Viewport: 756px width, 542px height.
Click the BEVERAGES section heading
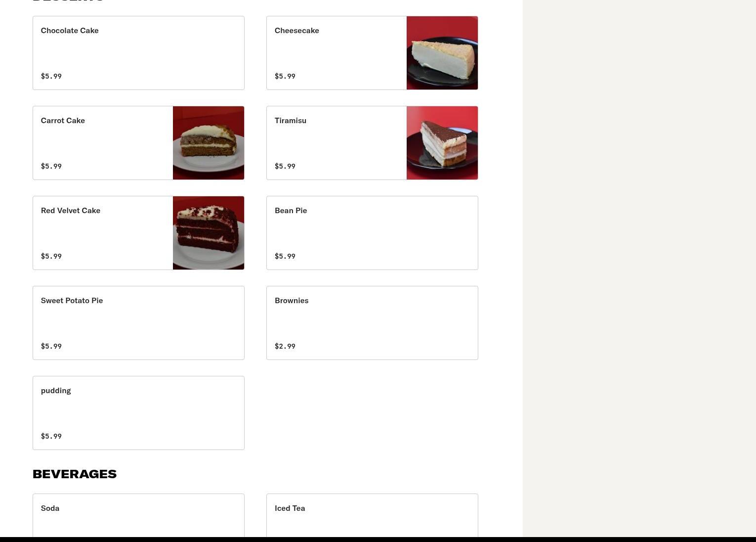click(75, 474)
